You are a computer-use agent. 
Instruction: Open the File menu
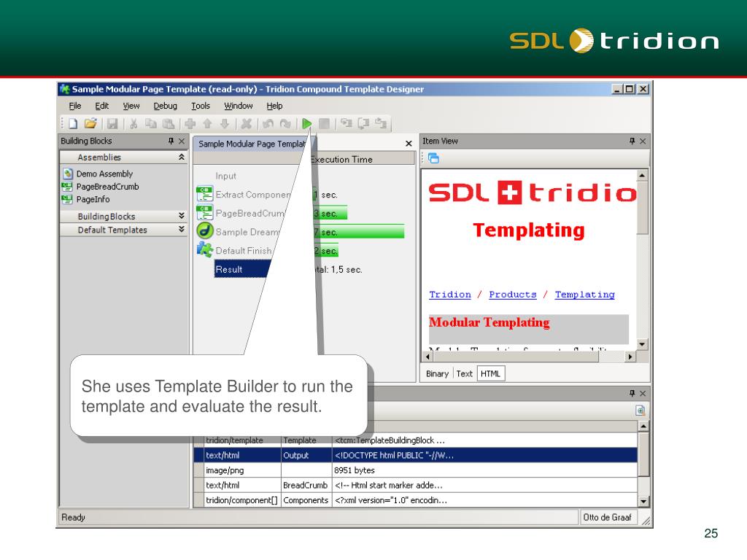75,106
